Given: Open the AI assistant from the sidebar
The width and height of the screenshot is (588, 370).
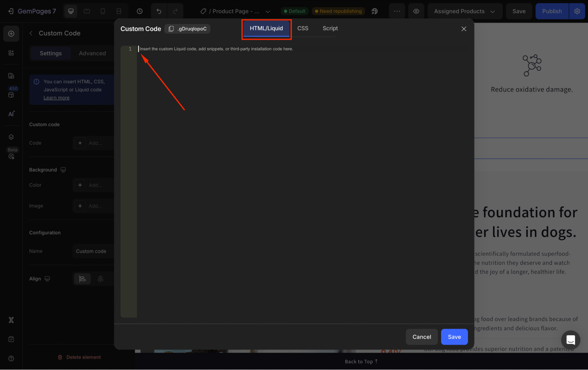Looking at the screenshot, I should point(11,114).
